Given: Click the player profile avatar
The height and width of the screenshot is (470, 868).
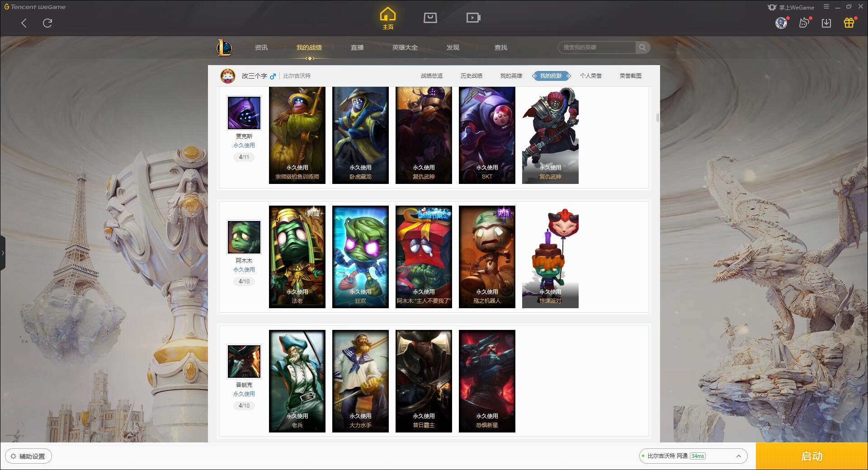Looking at the screenshot, I should pyautogui.click(x=228, y=76).
